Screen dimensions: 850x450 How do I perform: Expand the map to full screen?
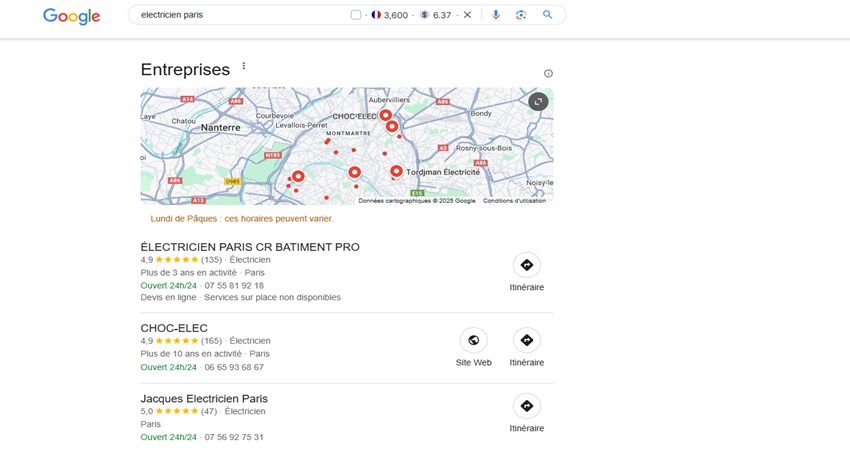[x=538, y=101]
